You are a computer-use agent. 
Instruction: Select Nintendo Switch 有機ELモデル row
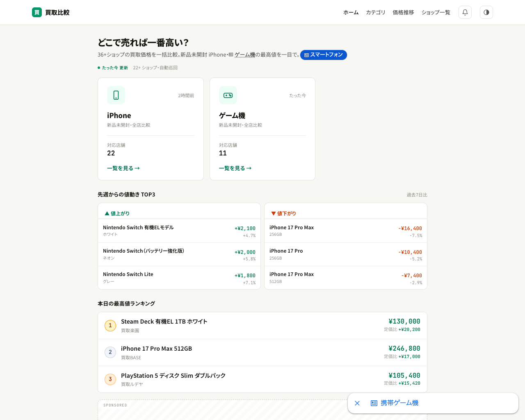coord(179,231)
